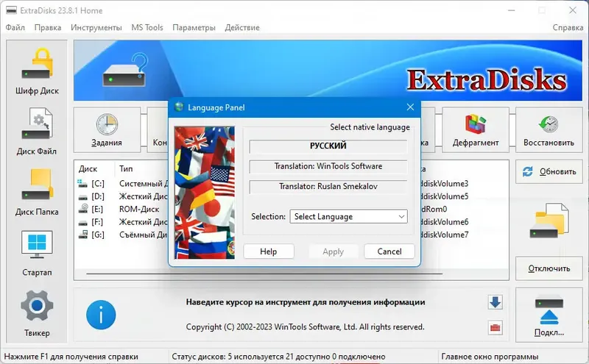Click Help in Language Panel
The width and height of the screenshot is (589, 364).
[269, 251]
